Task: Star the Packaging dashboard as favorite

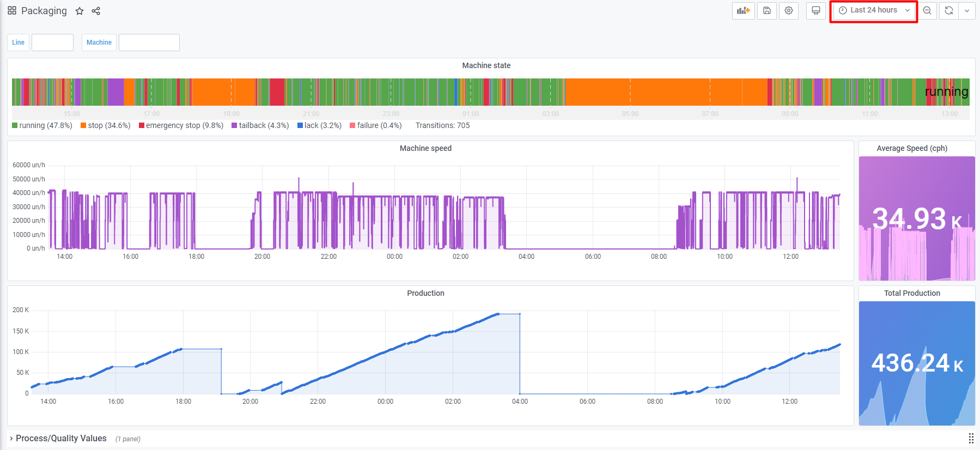Action: (x=80, y=11)
